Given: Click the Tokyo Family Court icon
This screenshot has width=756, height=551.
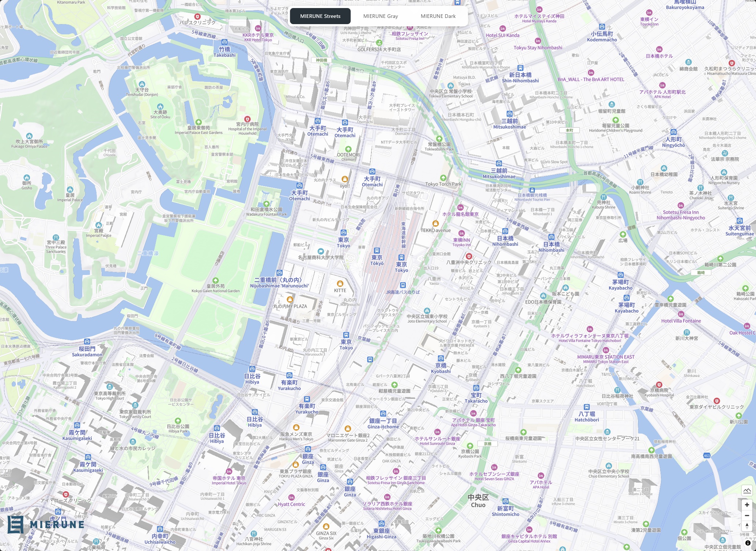Looking at the screenshot, I should (x=135, y=405).
